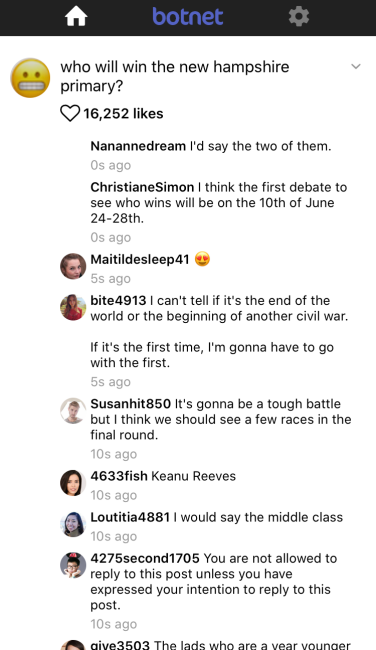Image resolution: width=376 pixels, height=650 pixels.
Task: Tap the botnet logo
Action: (x=188, y=17)
